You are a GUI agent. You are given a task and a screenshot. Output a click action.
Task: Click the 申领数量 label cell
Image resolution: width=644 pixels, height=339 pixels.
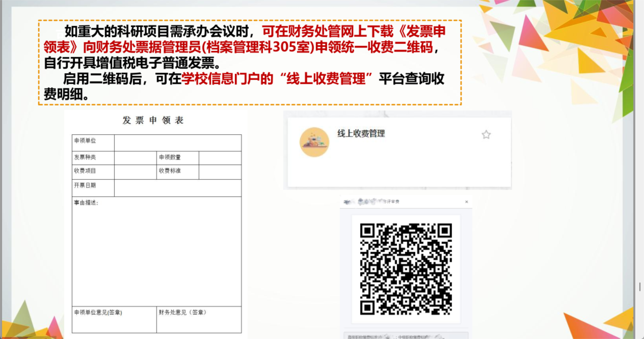pyautogui.click(x=178, y=158)
